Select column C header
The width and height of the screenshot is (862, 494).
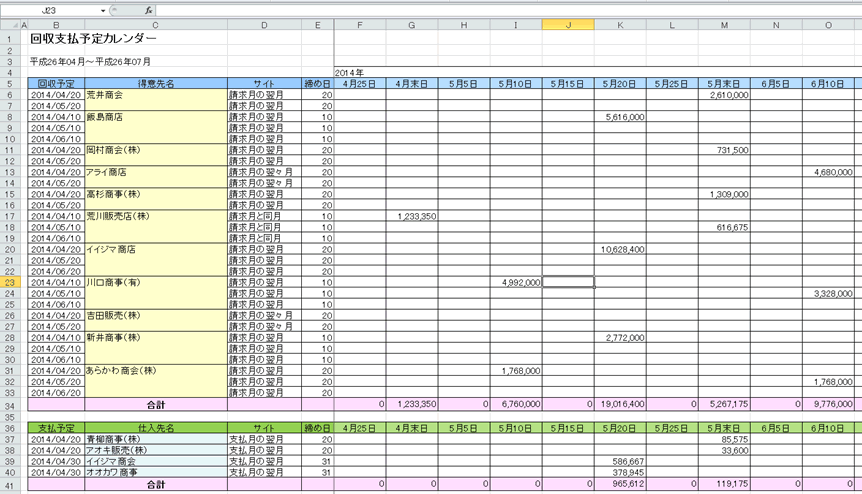[x=156, y=24]
